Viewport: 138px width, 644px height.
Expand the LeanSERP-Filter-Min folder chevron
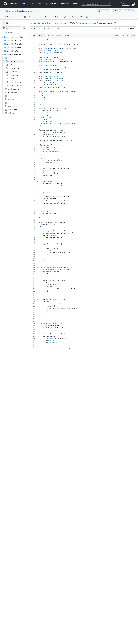[2, 37]
